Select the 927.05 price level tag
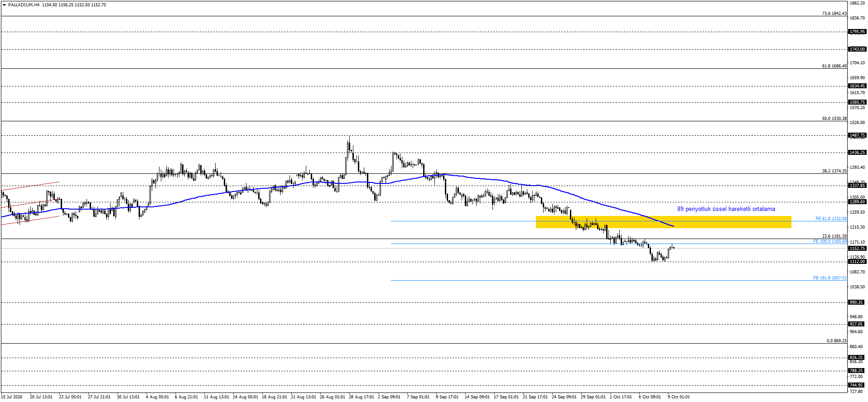The width and height of the screenshot is (868, 402). click(857, 324)
